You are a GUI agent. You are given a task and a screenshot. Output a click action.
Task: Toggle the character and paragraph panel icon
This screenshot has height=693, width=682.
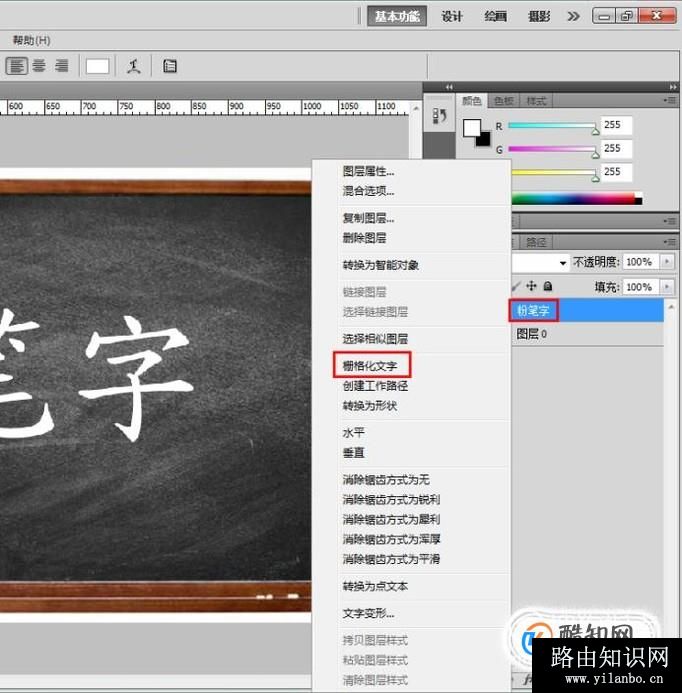[170, 66]
